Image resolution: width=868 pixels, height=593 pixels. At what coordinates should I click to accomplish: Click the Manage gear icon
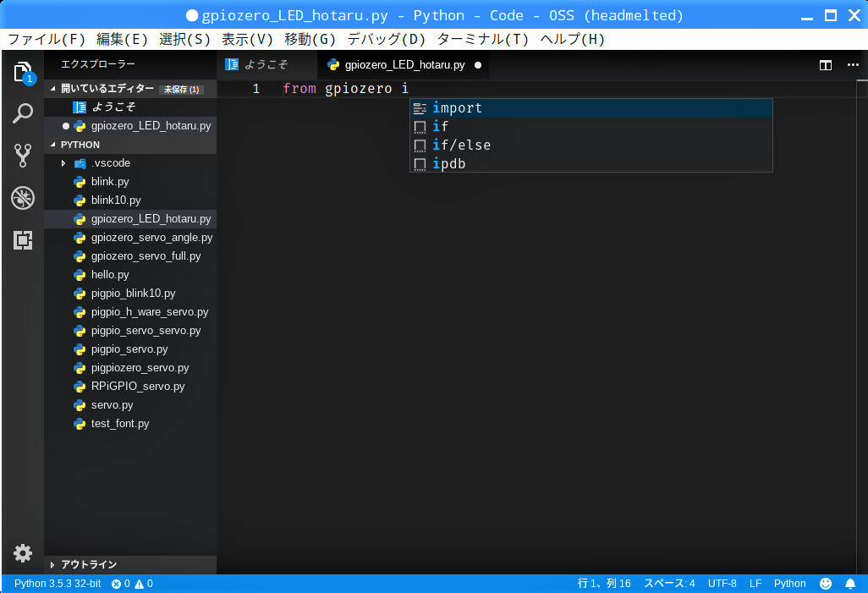tap(22, 553)
